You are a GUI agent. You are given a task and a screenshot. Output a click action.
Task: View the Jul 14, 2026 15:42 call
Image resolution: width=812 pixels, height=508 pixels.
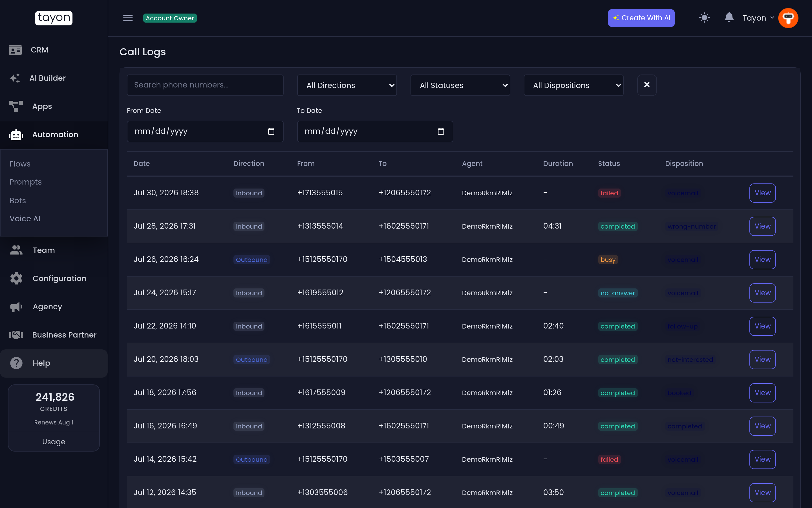click(762, 459)
